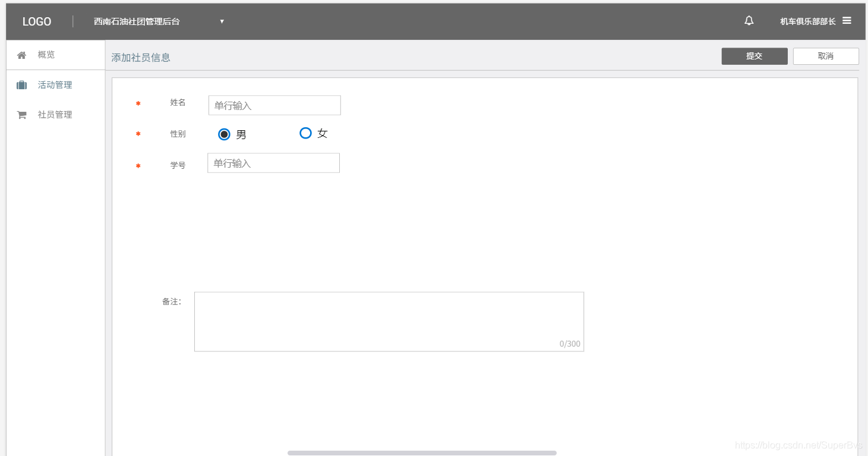Open the 概览 sidebar item
The width and height of the screenshot is (868, 456).
[55, 55]
